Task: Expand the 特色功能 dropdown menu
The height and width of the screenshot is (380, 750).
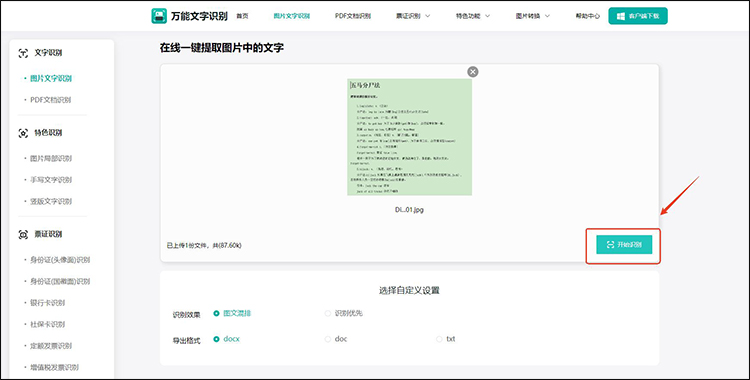Action: point(473,16)
